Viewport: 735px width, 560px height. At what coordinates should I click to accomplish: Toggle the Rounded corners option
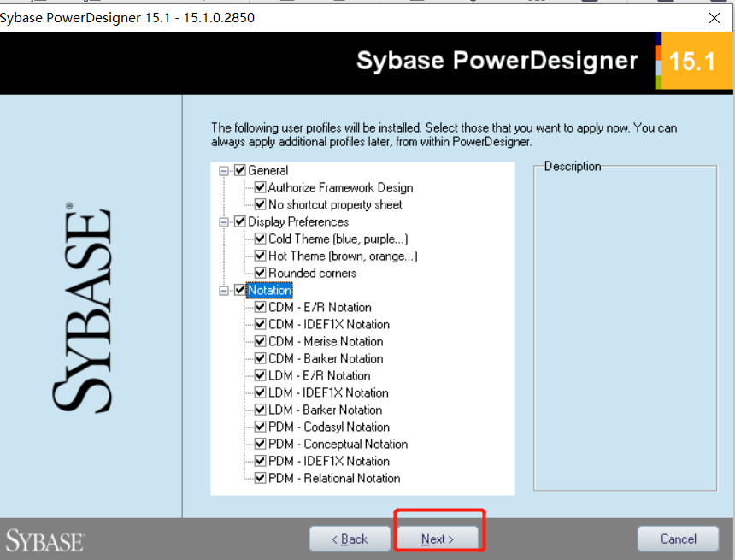pyautogui.click(x=258, y=273)
